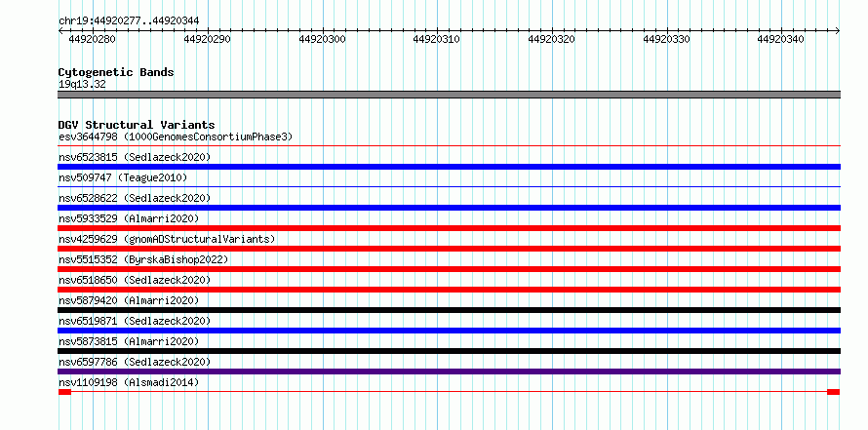The image size is (868, 430).
Task: Click the blue nsv6523815 variant bar
Action: pyautogui.click(x=449, y=167)
